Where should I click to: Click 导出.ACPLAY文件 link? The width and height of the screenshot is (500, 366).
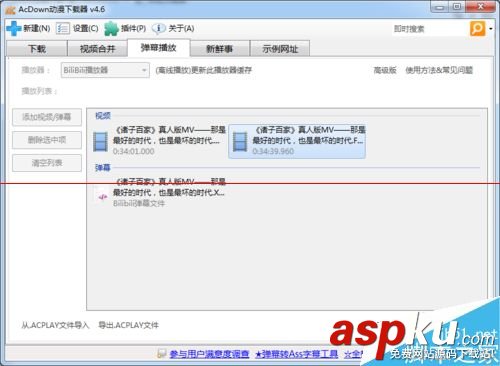[x=128, y=325]
